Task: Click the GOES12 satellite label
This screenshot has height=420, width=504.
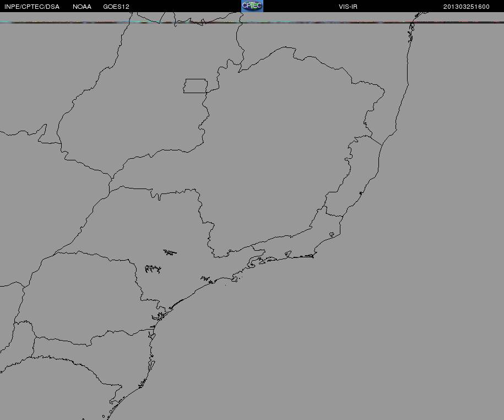Action: coord(116,7)
